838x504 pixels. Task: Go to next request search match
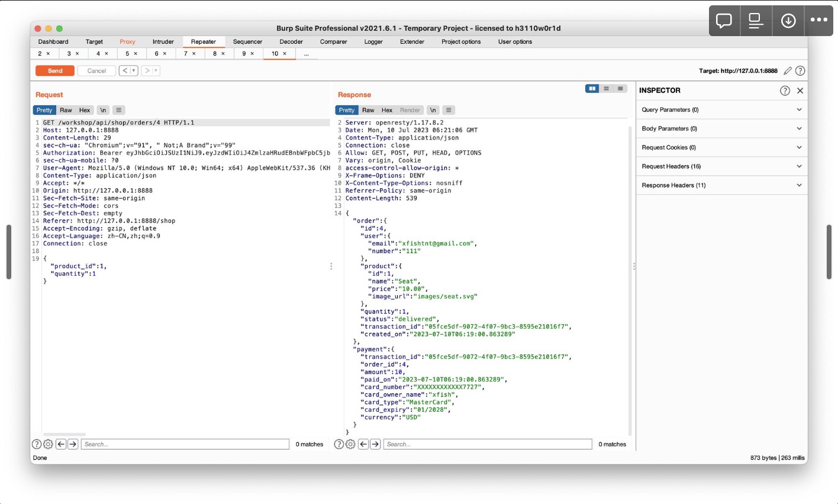click(x=73, y=444)
